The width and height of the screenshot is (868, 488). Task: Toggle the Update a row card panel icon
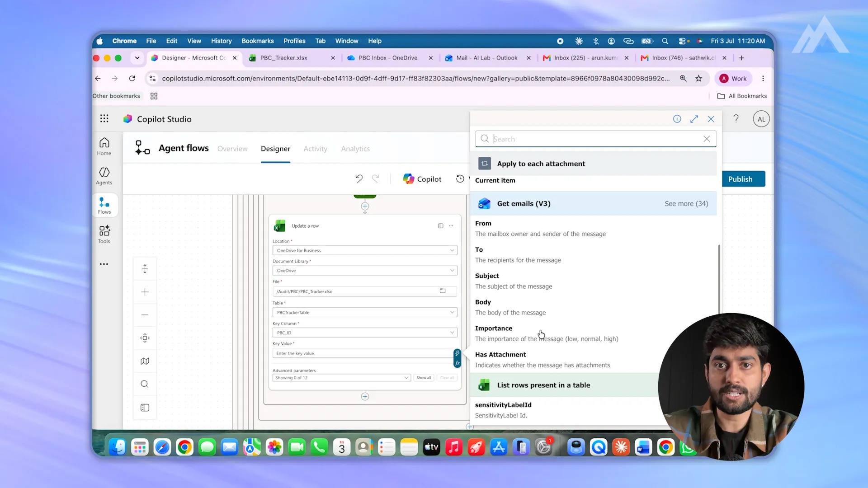440,226
